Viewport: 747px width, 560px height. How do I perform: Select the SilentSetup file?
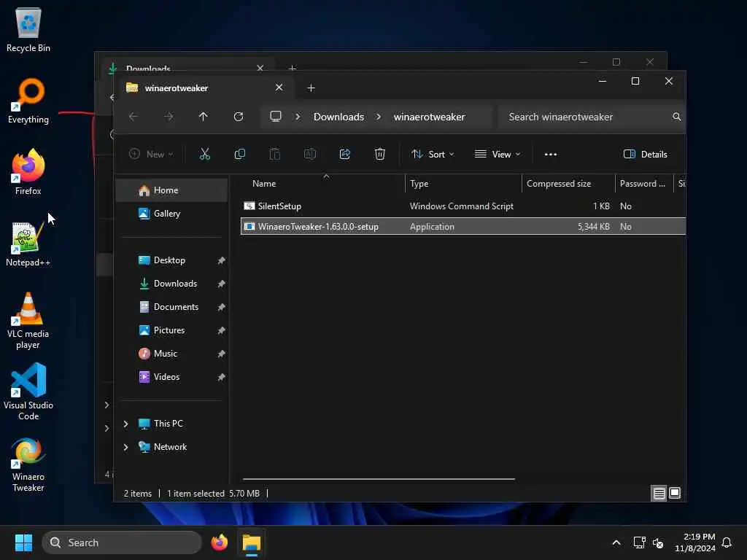point(463,206)
